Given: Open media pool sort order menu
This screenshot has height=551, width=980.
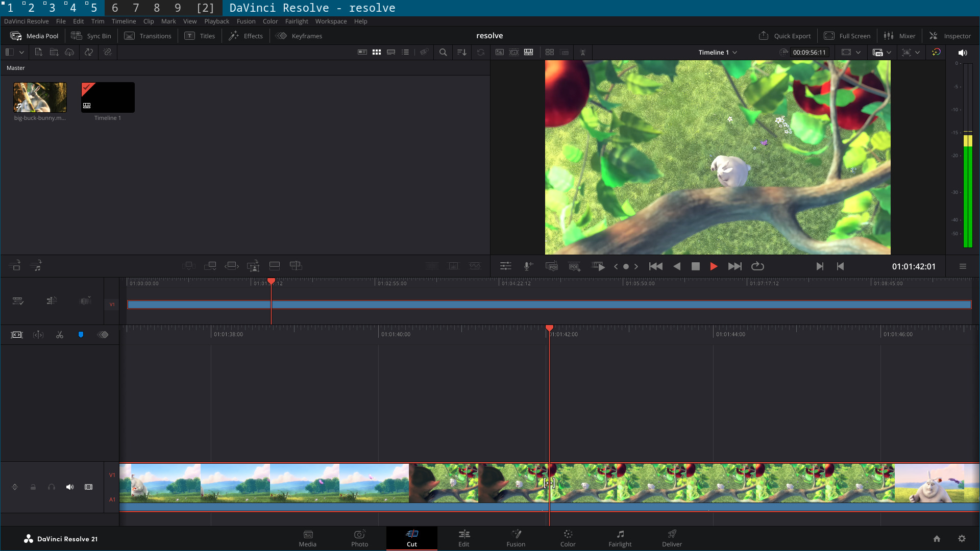Looking at the screenshot, I should pos(462,52).
